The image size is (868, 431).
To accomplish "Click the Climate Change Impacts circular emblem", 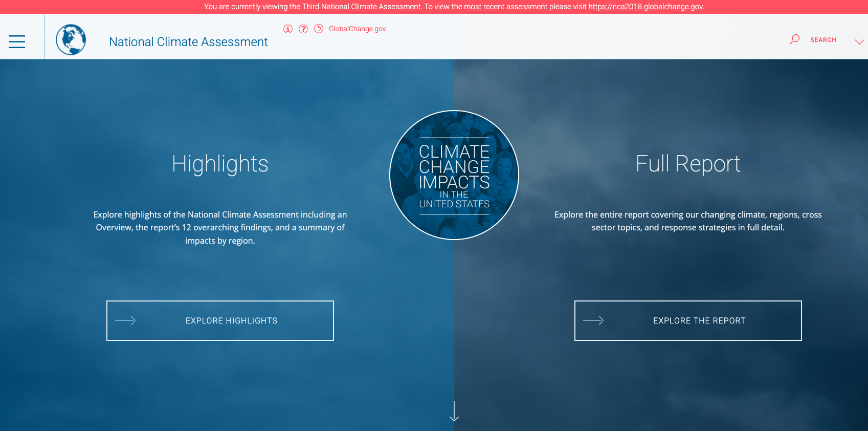I will 454,175.
